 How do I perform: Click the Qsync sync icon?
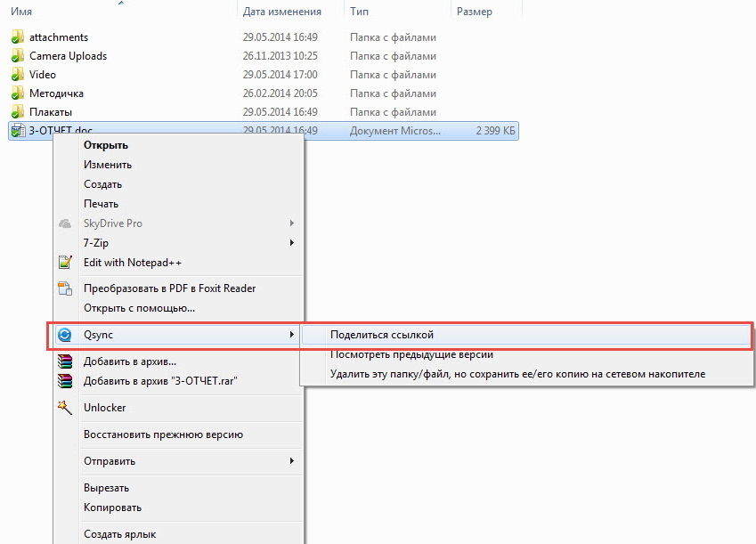(64, 335)
